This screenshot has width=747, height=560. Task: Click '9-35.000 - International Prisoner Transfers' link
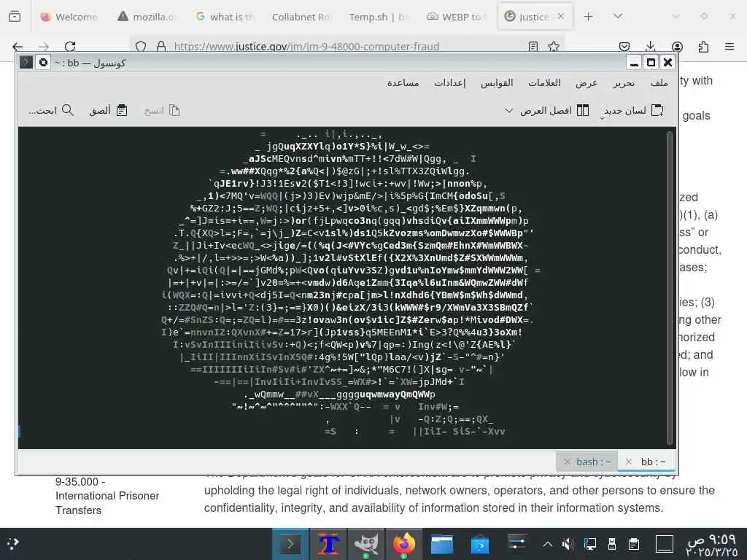click(107, 496)
